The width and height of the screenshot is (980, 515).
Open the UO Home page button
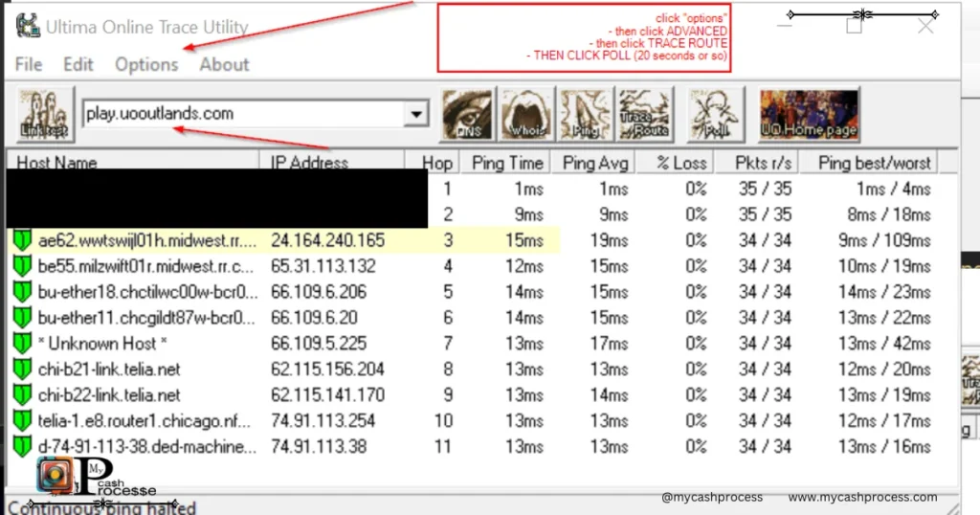click(809, 114)
